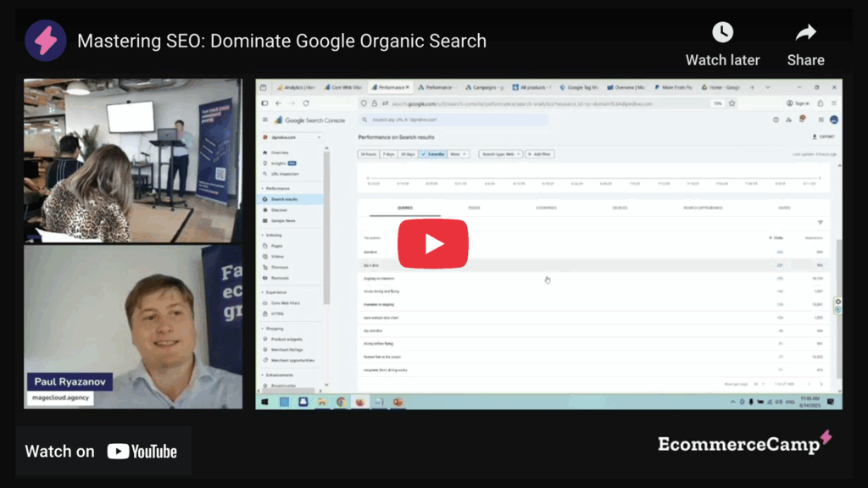Switch to the Pages tab
The image size is (868, 488).
point(475,208)
